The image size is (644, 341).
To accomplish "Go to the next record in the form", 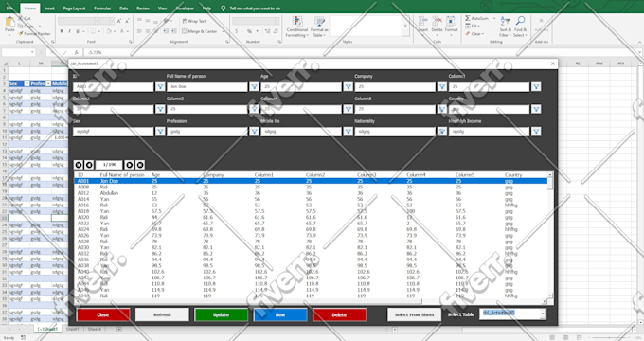I will pos(129,165).
